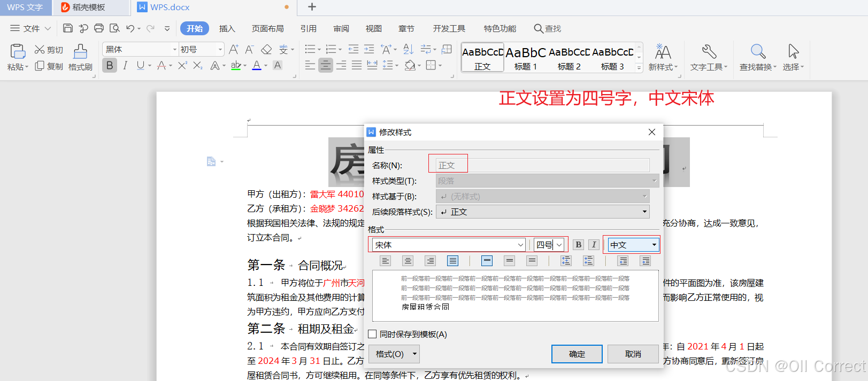868x381 pixels.
Task: Click the new tab plus button
Action: pyautogui.click(x=312, y=7)
